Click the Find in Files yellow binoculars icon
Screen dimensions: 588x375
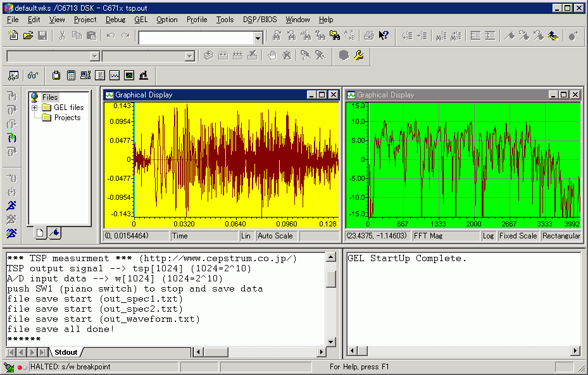335,35
